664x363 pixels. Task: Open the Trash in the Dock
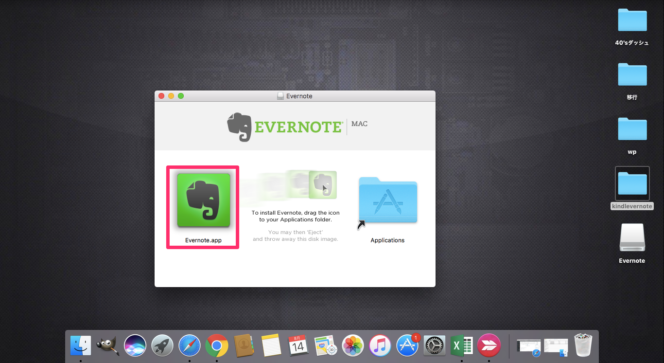tap(583, 345)
